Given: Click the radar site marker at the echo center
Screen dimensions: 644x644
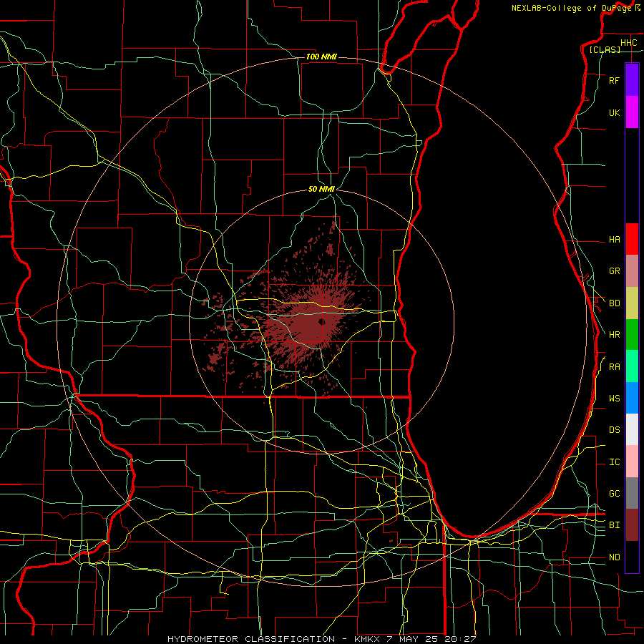Looking at the screenshot, I should 321,321.
